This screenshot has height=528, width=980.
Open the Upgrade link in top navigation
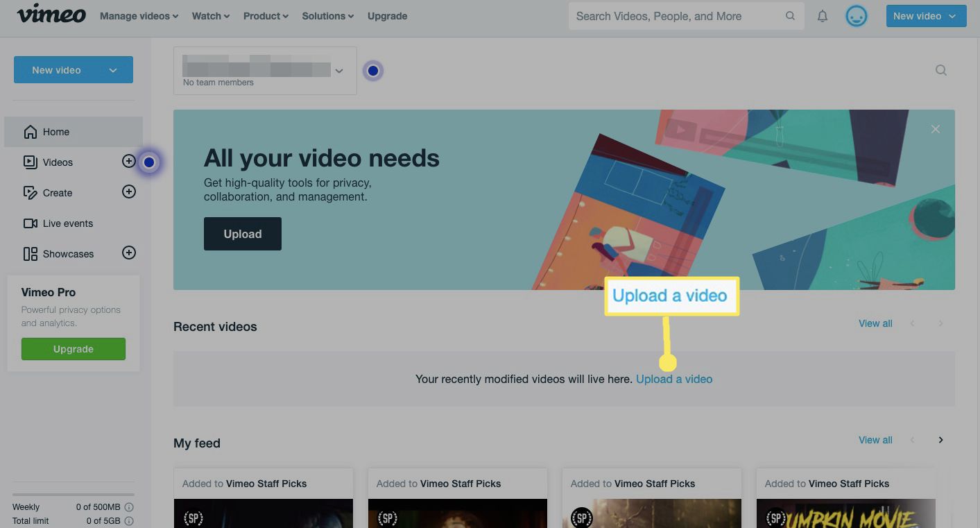pyautogui.click(x=387, y=16)
